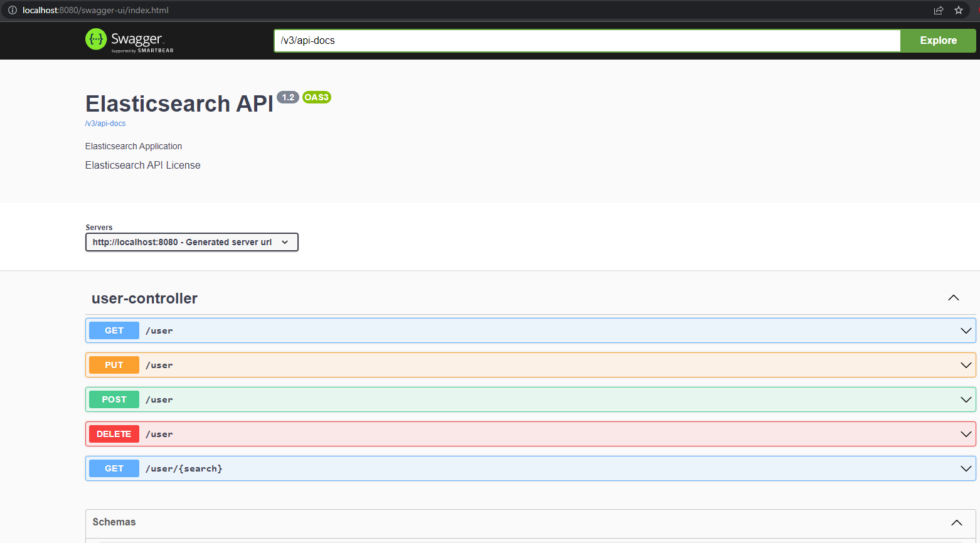This screenshot has width=980, height=543.
Task: Click the Swagger logo icon
Action: [x=96, y=40]
